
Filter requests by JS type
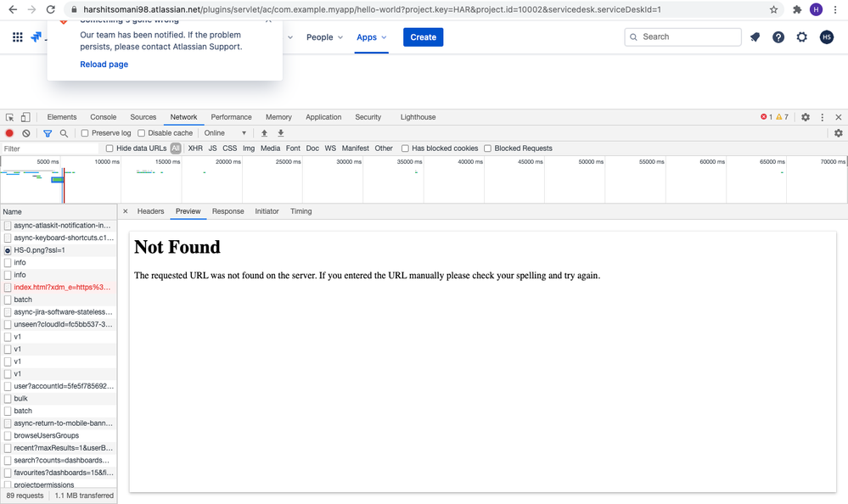tap(212, 148)
